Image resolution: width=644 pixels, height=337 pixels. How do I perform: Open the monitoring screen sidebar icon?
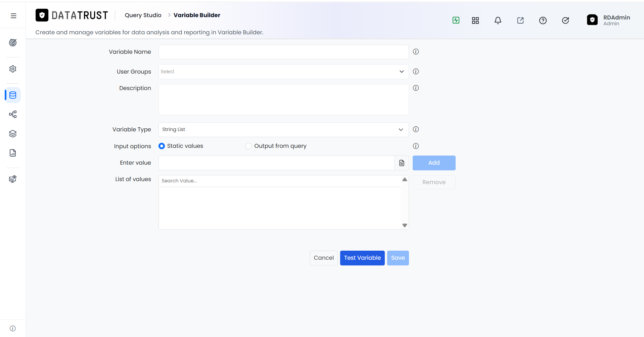click(x=13, y=179)
